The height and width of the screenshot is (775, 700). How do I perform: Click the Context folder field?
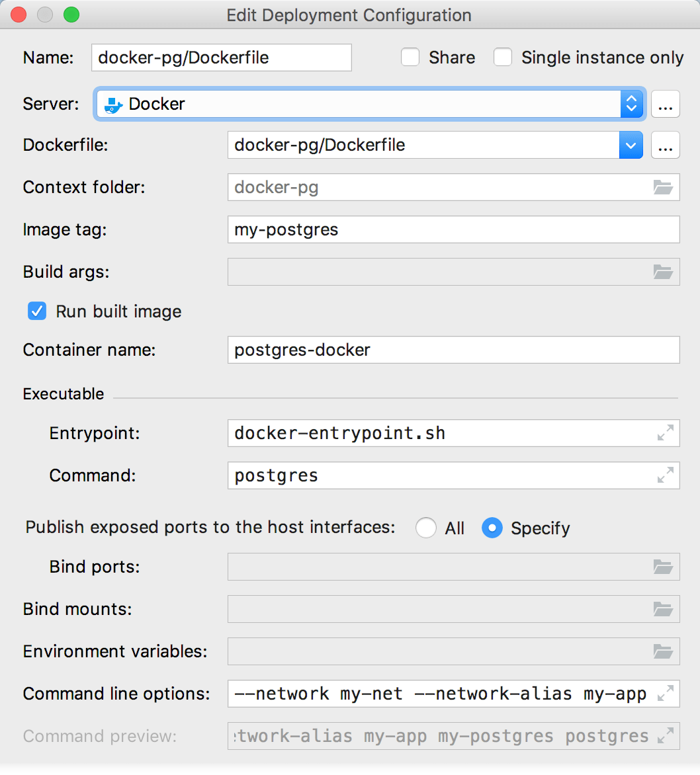[x=454, y=187]
